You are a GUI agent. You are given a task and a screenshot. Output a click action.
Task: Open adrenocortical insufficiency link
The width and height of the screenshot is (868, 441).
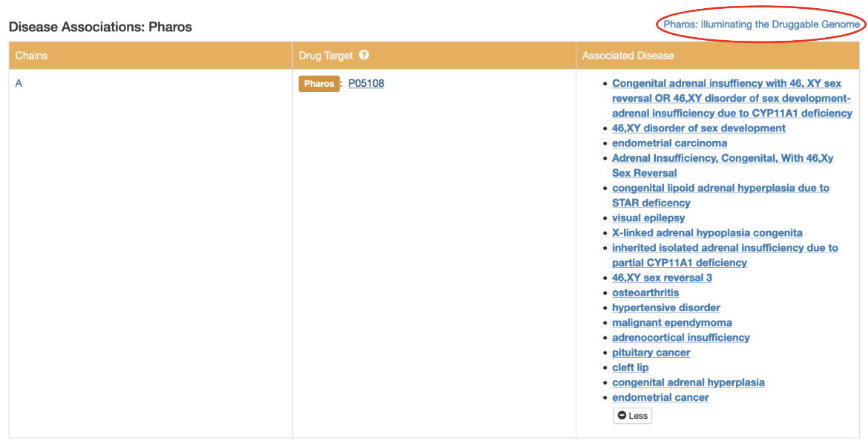pos(681,337)
